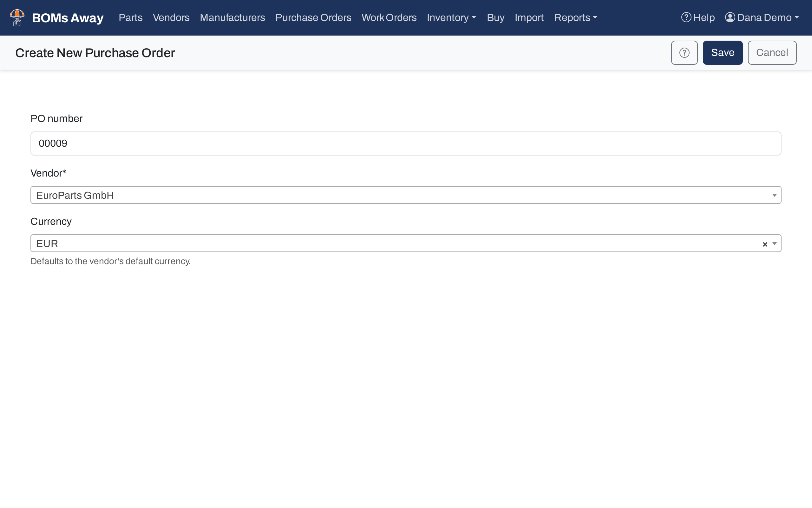Click the Help circle question icon in navbar
The width and height of the screenshot is (812, 508).
point(686,17)
